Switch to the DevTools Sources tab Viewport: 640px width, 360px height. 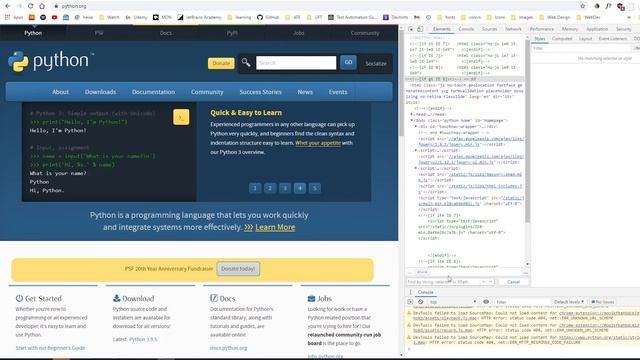click(x=489, y=29)
